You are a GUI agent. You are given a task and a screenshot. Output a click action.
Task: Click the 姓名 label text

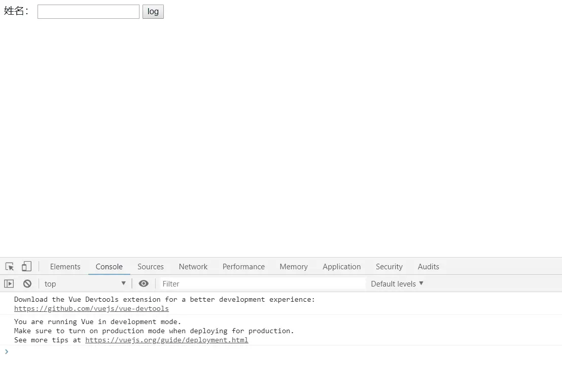(16, 11)
